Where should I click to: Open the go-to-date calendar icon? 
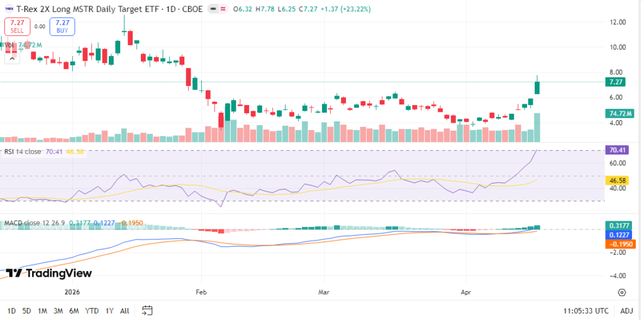pos(147,311)
